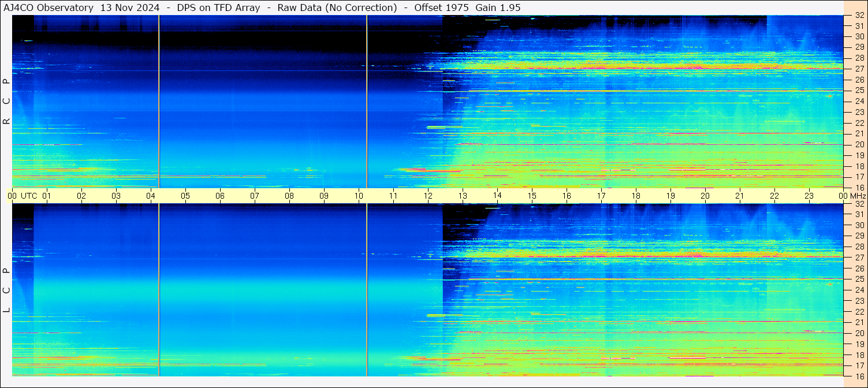Click hour "01" on the UTC axis

pyautogui.click(x=47, y=196)
